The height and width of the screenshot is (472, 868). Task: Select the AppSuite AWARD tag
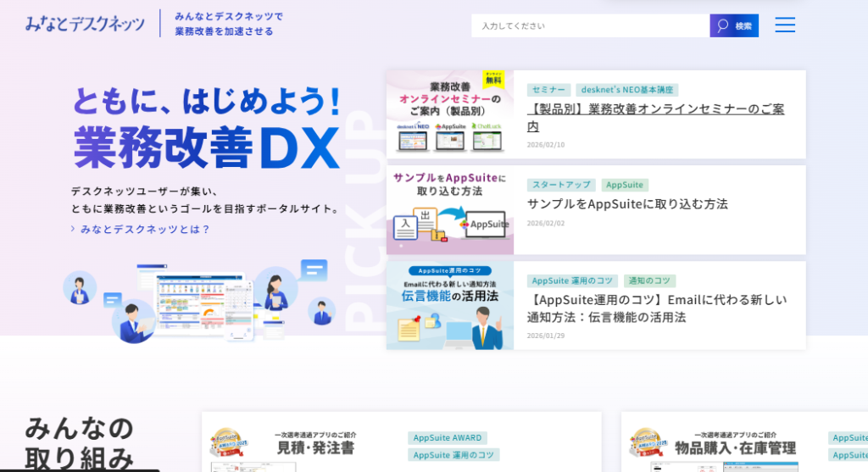(x=447, y=438)
